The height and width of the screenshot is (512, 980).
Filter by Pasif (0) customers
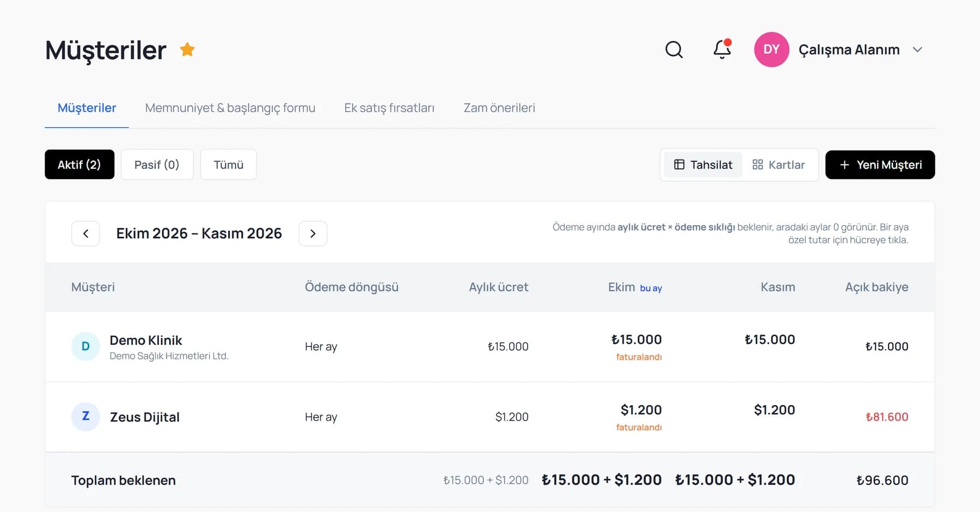point(157,164)
